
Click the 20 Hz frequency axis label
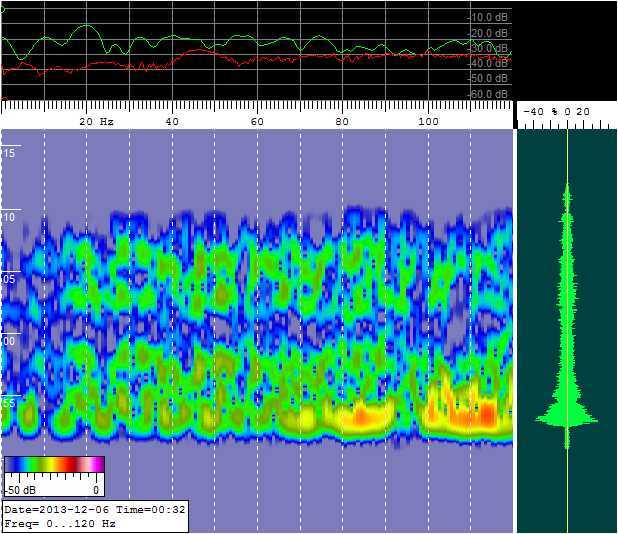tap(97, 121)
